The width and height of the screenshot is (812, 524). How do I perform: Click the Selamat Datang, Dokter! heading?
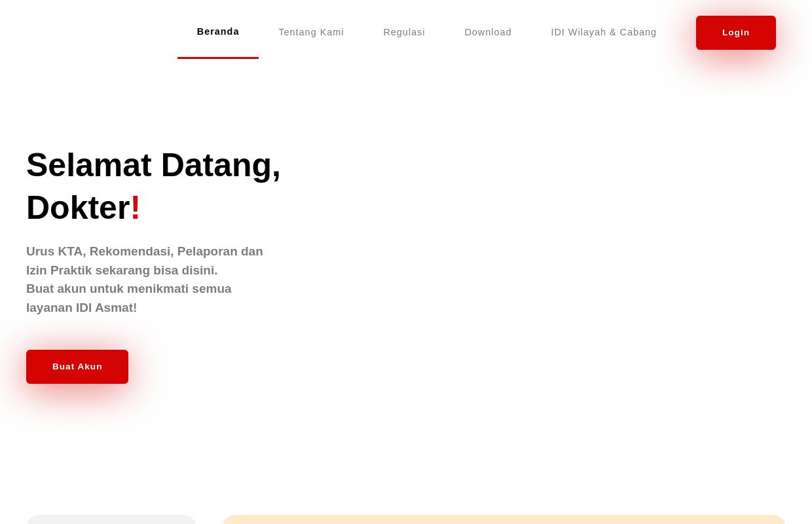pyautogui.click(x=153, y=186)
